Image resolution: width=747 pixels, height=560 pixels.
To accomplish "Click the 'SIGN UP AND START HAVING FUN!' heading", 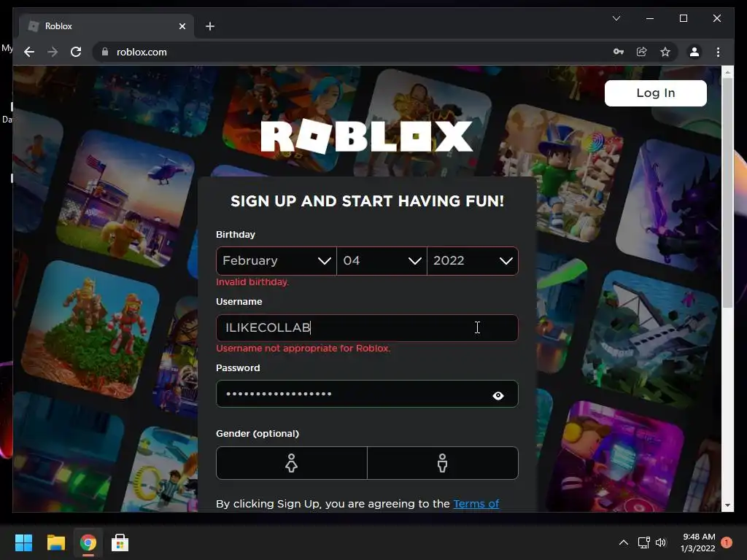I will pos(367,201).
